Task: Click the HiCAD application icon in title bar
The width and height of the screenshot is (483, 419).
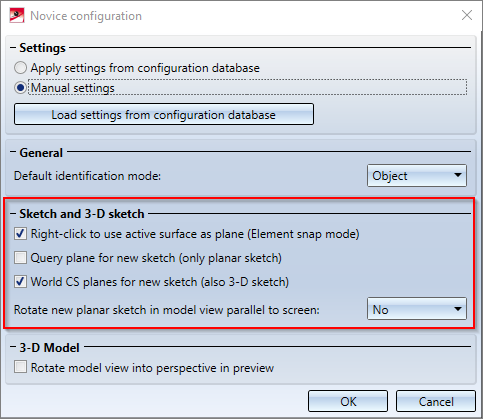Action: click(17, 15)
